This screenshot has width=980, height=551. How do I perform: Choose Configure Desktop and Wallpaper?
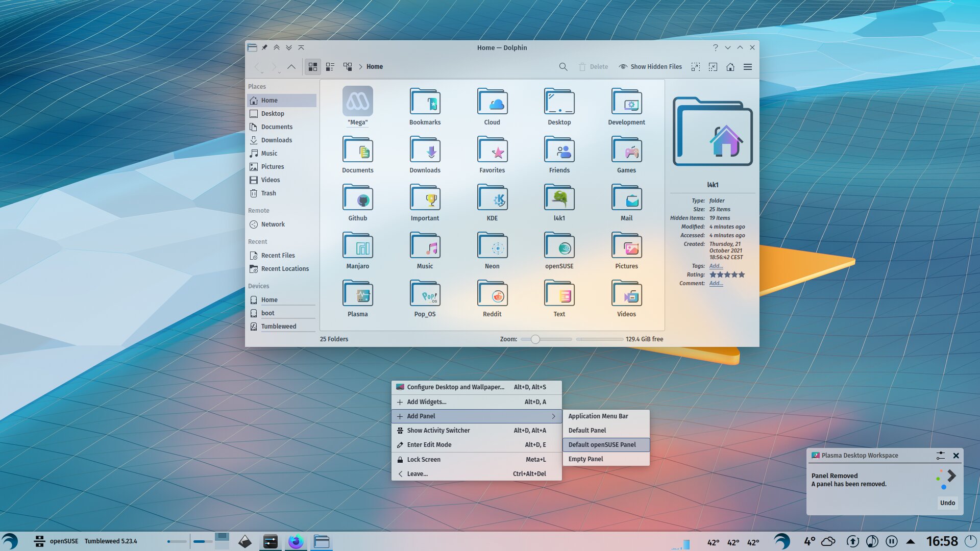coord(476,387)
